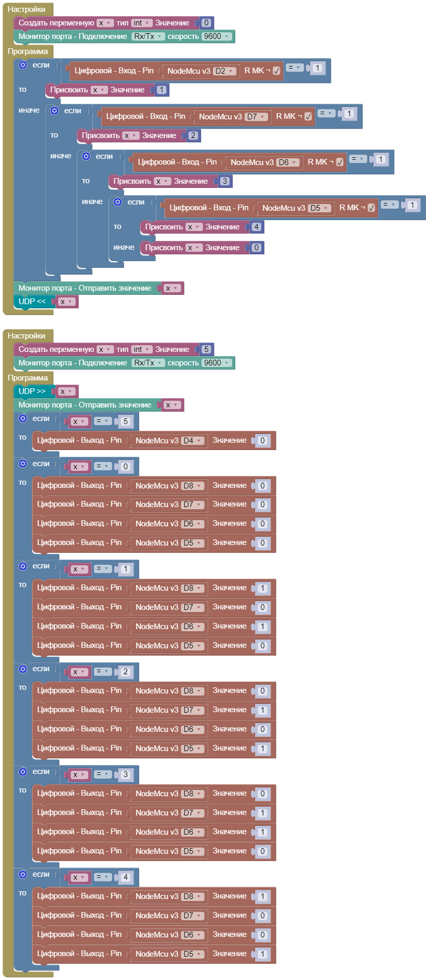Click gear icon on the 'если x = 1' block
429x980 pixels.
(x=23, y=566)
